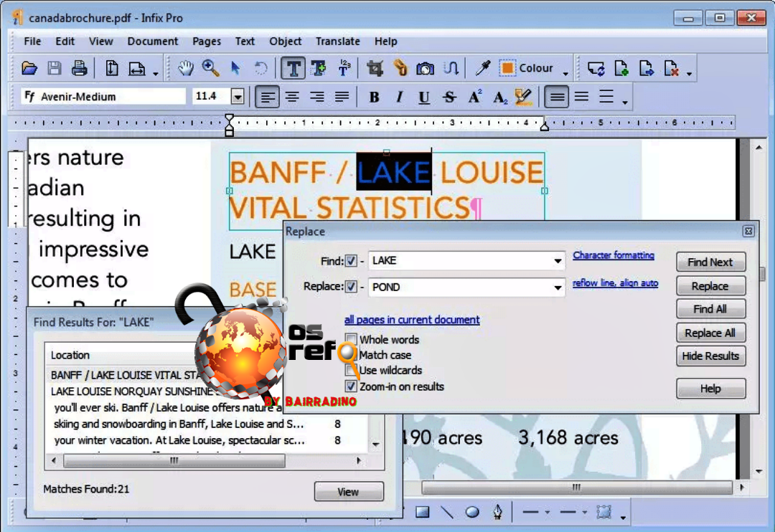
Task: Select the Crop tool icon
Action: 375,68
